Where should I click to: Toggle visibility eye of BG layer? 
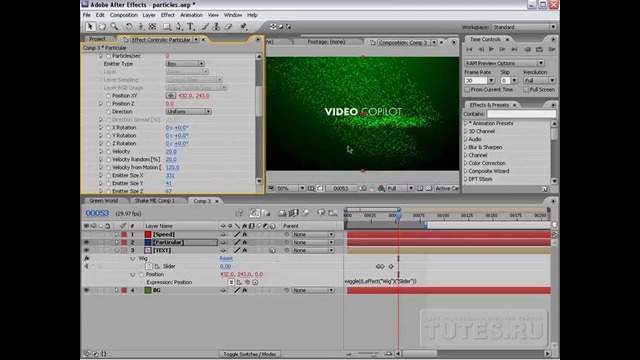click(x=86, y=290)
